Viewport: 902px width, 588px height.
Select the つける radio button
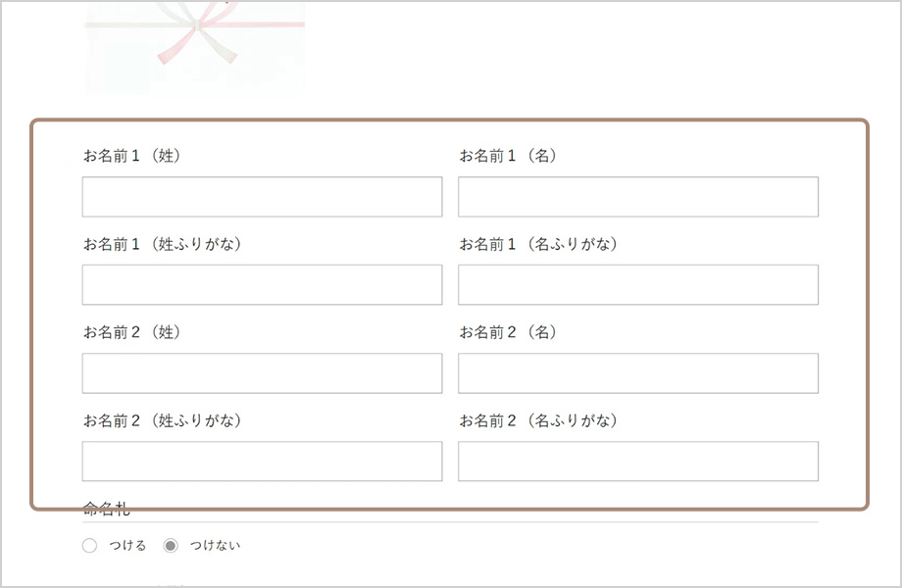[89, 545]
